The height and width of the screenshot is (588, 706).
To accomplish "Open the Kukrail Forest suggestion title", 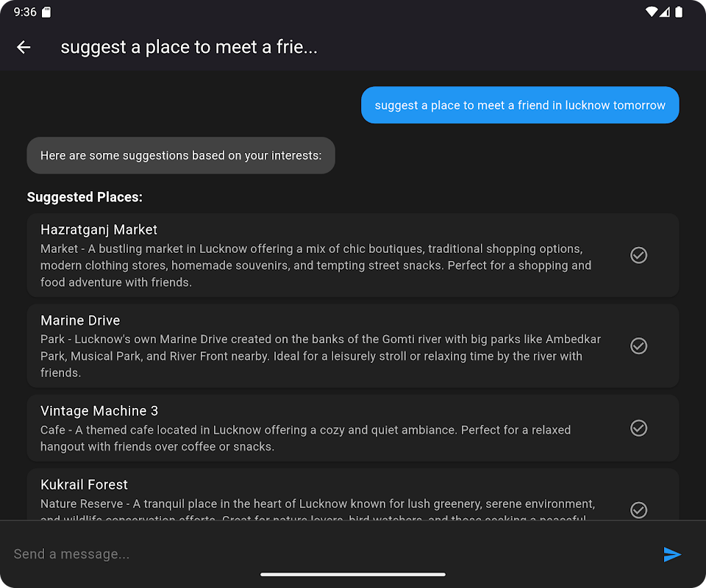I will click(x=84, y=485).
